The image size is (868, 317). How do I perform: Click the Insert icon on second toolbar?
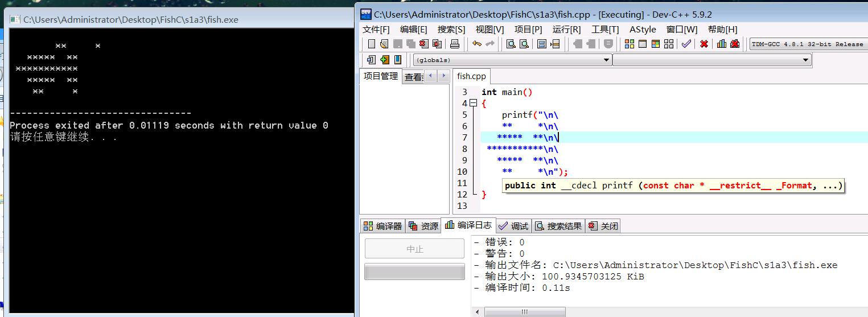(371, 60)
